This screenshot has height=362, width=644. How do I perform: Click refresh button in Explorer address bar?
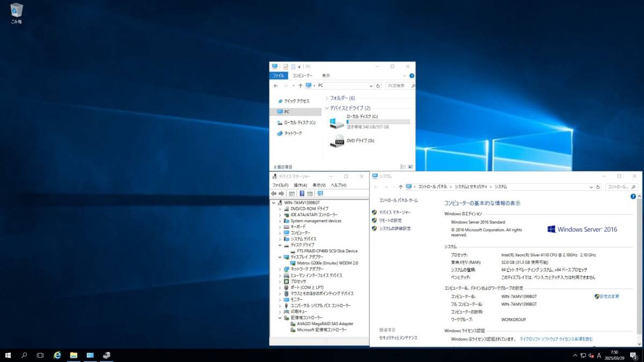tap(378, 86)
